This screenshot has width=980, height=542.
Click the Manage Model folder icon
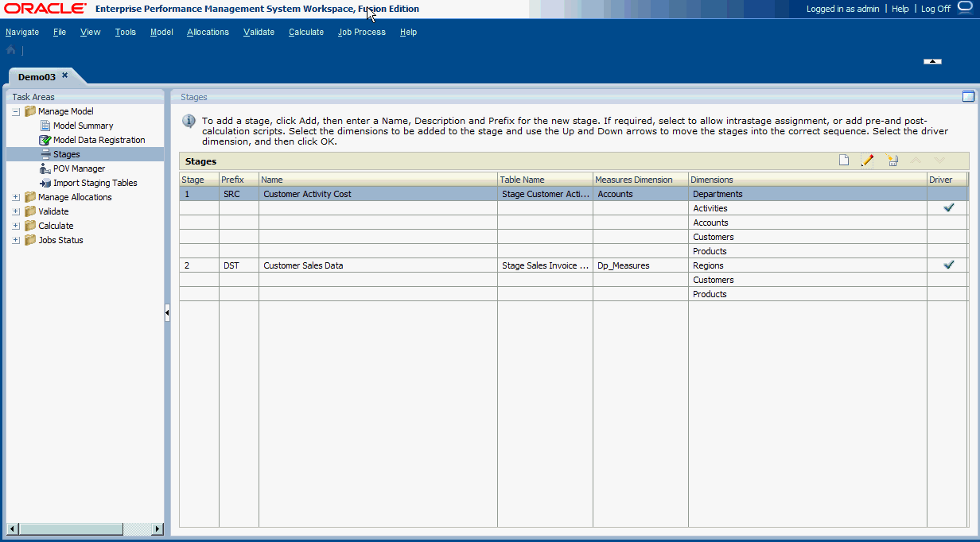[30, 111]
